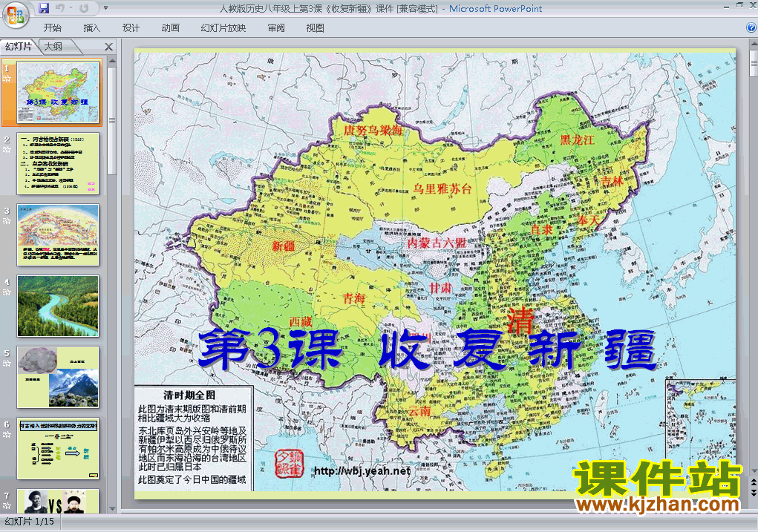Image resolution: width=758 pixels, height=532 pixels.
Task: Select slide 2 outline thumbnail
Action: 58,164
